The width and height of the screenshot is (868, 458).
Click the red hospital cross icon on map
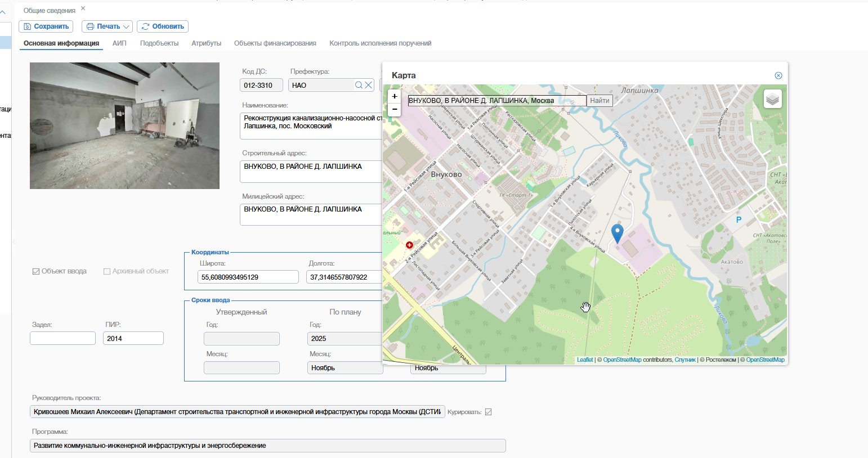(409, 245)
